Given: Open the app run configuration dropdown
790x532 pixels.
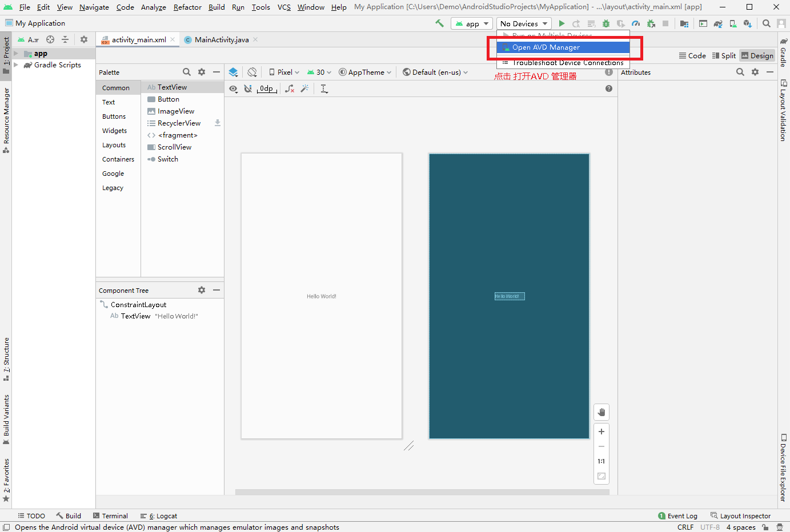Looking at the screenshot, I should pyautogui.click(x=472, y=23).
